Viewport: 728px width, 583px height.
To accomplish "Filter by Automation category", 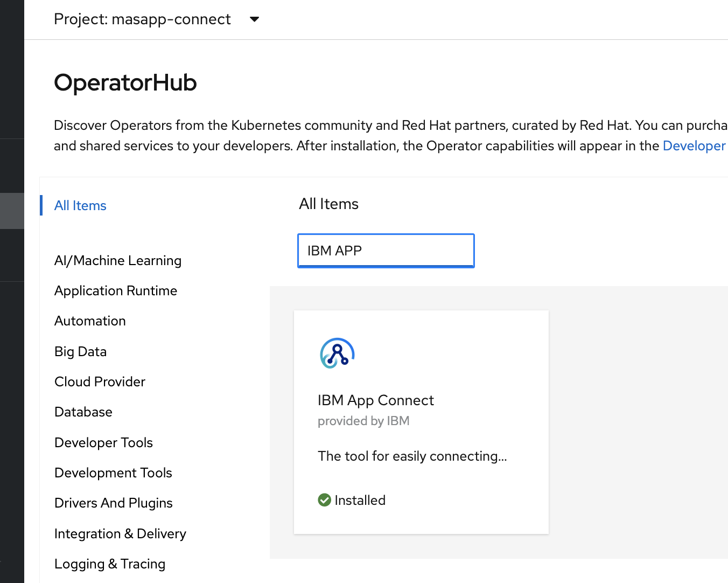I will coord(90,321).
